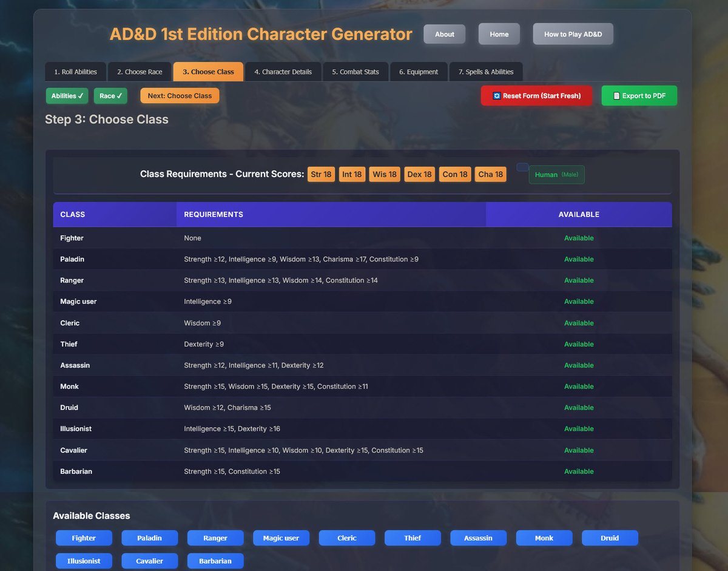
Task: Open How to Play AD&D
Action: 573,34
